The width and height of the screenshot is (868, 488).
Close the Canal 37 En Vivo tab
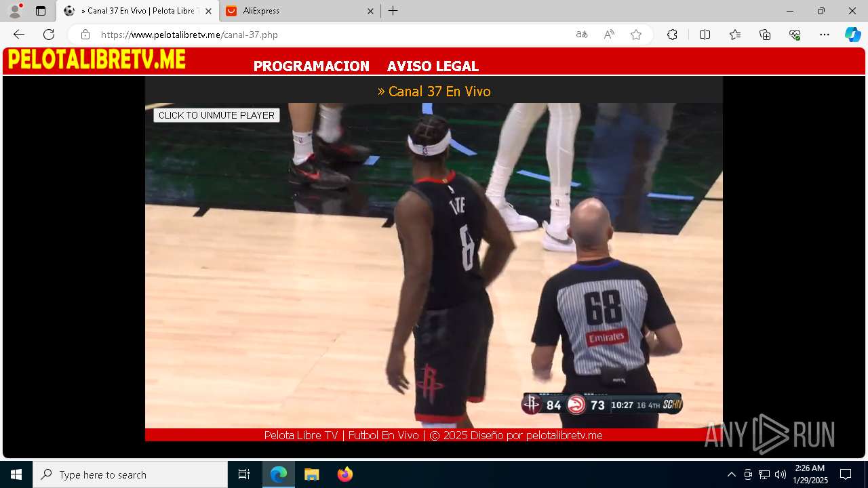(x=208, y=11)
